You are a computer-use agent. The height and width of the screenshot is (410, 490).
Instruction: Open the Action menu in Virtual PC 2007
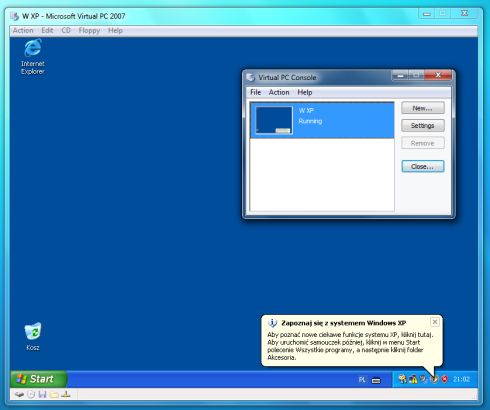(23, 30)
